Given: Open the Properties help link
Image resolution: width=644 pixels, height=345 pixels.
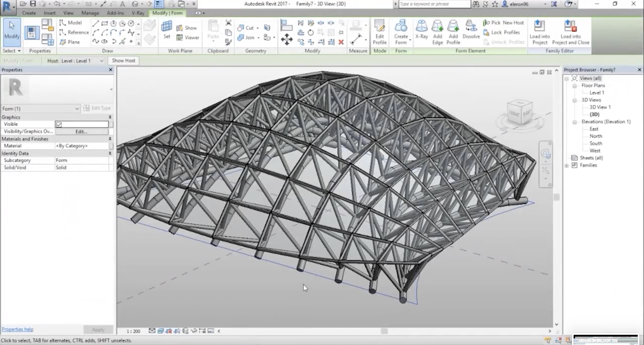Looking at the screenshot, I should click(x=17, y=329).
